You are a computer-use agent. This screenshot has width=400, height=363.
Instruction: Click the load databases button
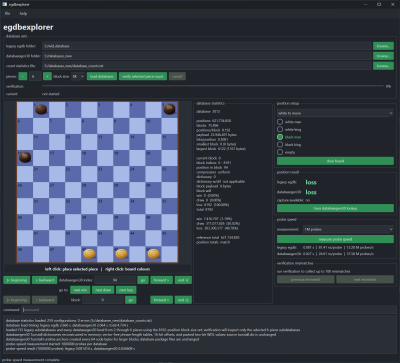tap(102, 76)
